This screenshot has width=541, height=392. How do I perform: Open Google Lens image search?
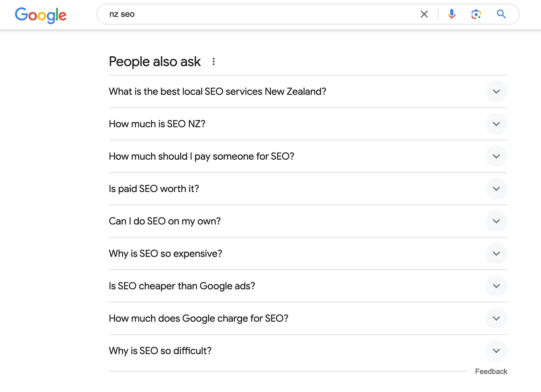476,14
